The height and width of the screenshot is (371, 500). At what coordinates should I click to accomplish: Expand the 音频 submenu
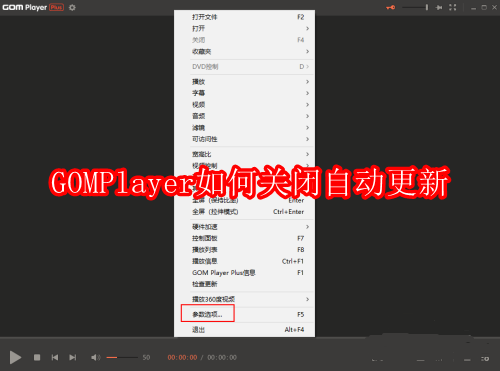244,116
